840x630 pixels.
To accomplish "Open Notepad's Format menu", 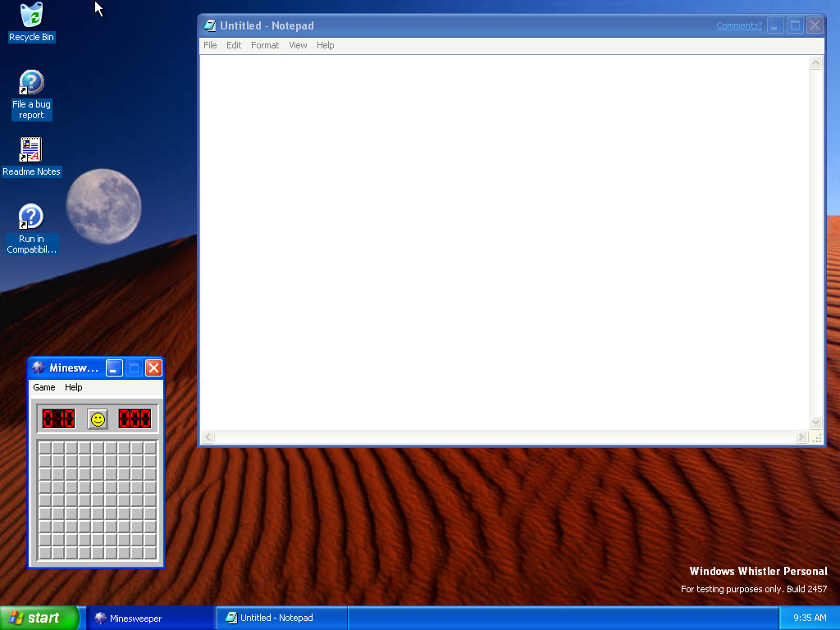I will point(265,45).
